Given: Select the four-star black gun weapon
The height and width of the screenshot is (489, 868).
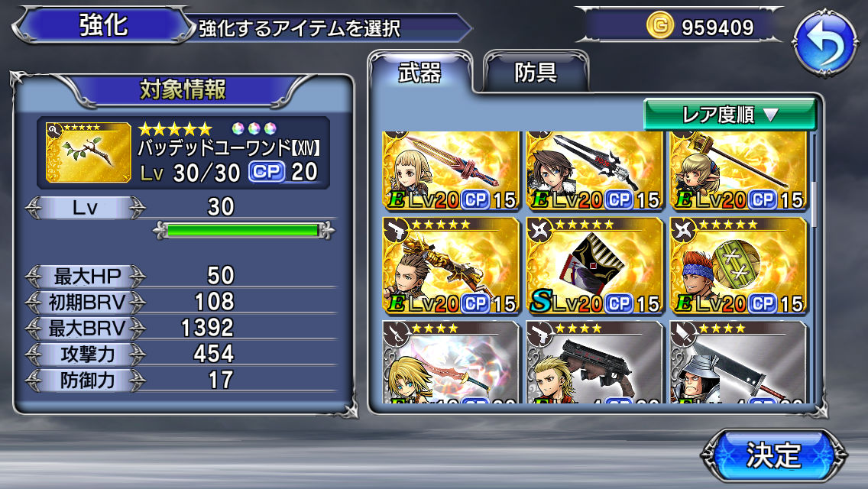Looking at the screenshot, I should click(x=594, y=361).
